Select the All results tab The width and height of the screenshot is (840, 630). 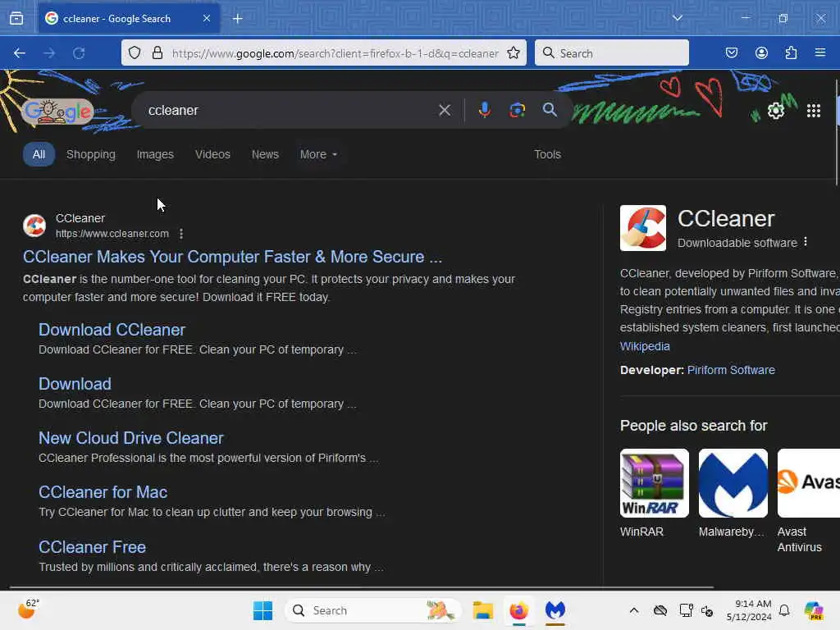[x=39, y=154]
